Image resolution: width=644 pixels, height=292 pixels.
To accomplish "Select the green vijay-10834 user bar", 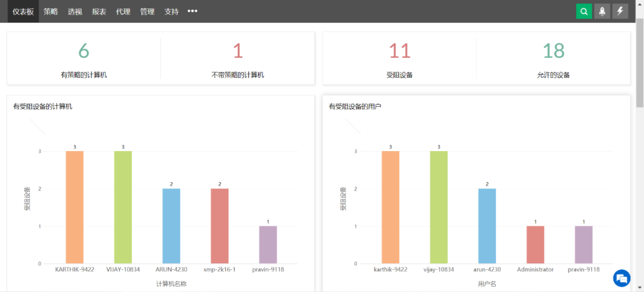I will tap(439, 207).
